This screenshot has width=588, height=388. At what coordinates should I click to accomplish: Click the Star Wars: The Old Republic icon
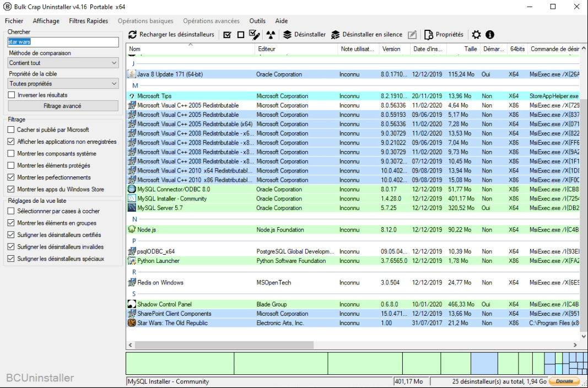(x=132, y=323)
